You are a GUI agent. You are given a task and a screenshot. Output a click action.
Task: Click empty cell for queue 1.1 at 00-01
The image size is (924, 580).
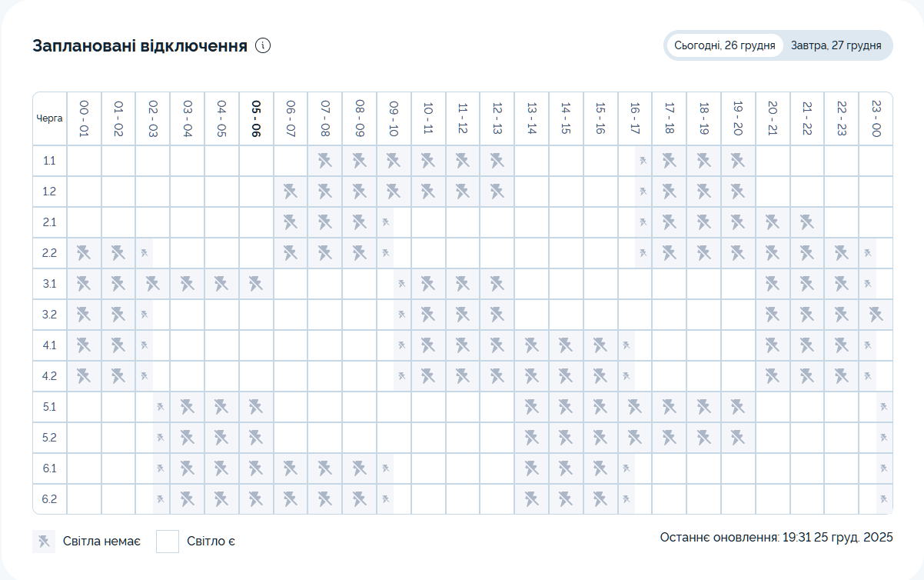(84, 161)
